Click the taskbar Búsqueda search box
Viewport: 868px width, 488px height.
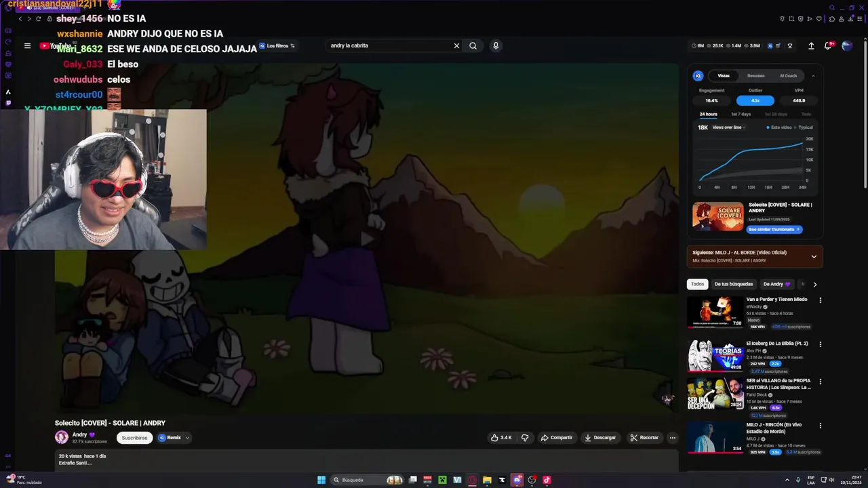point(367,480)
